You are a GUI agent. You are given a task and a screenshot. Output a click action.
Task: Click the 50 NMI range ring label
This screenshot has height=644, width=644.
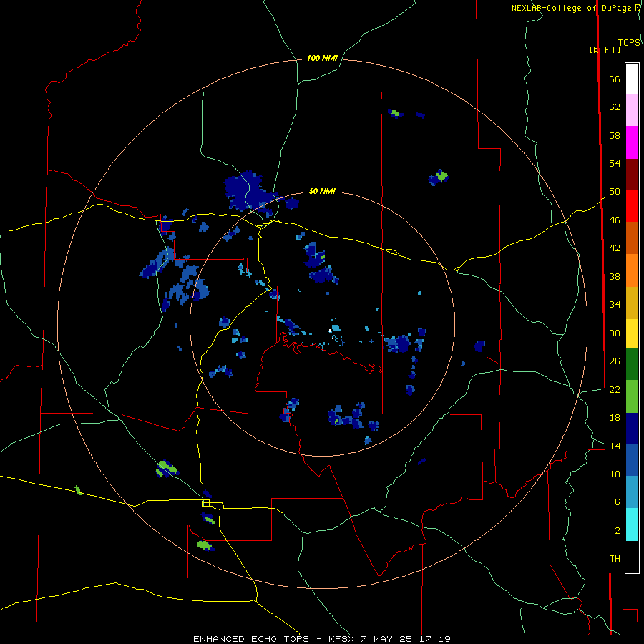point(322,191)
